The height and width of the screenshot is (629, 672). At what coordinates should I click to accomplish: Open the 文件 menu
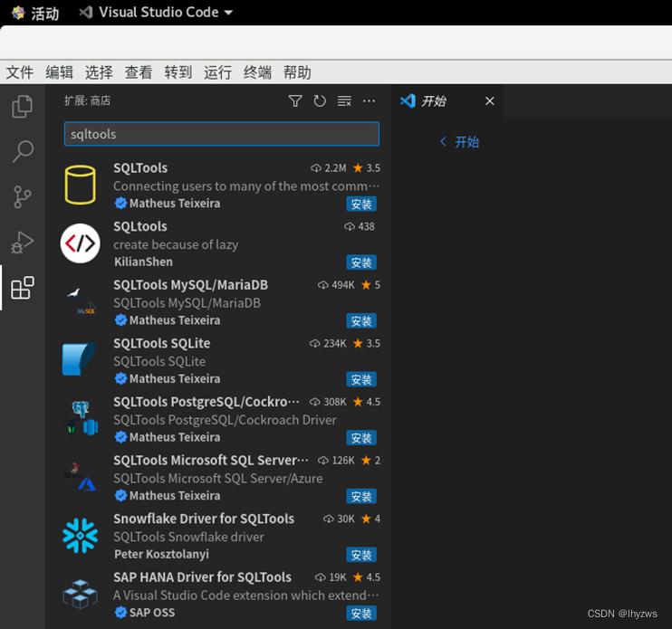click(20, 72)
